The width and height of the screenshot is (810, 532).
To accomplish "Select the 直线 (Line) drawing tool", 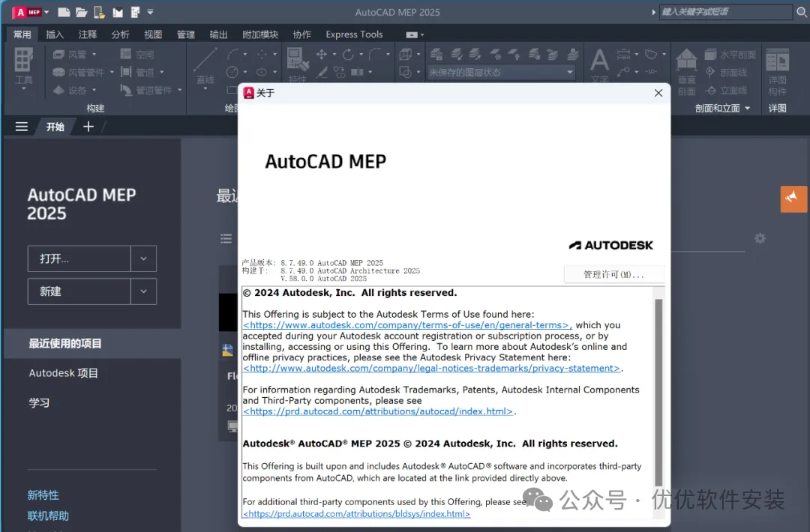I will click(x=205, y=65).
